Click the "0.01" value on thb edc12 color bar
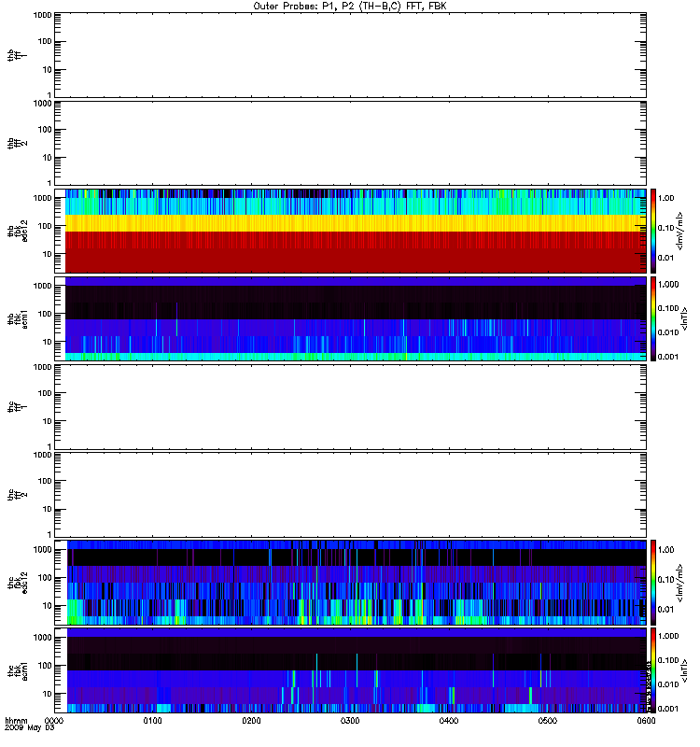700x747 pixels. click(665, 258)
